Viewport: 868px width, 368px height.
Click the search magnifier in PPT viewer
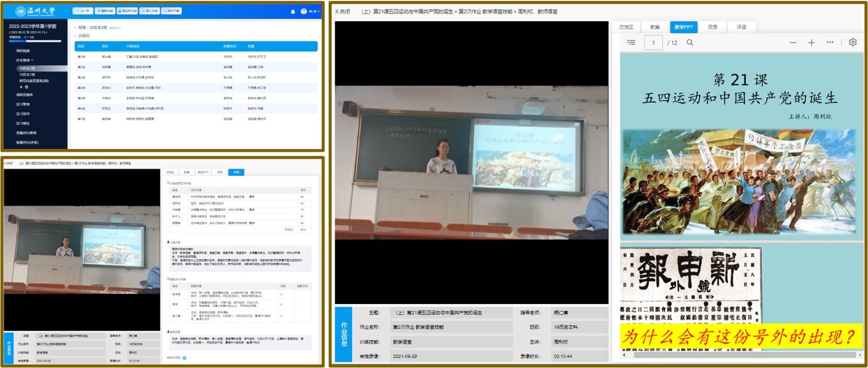pos(690,43)
